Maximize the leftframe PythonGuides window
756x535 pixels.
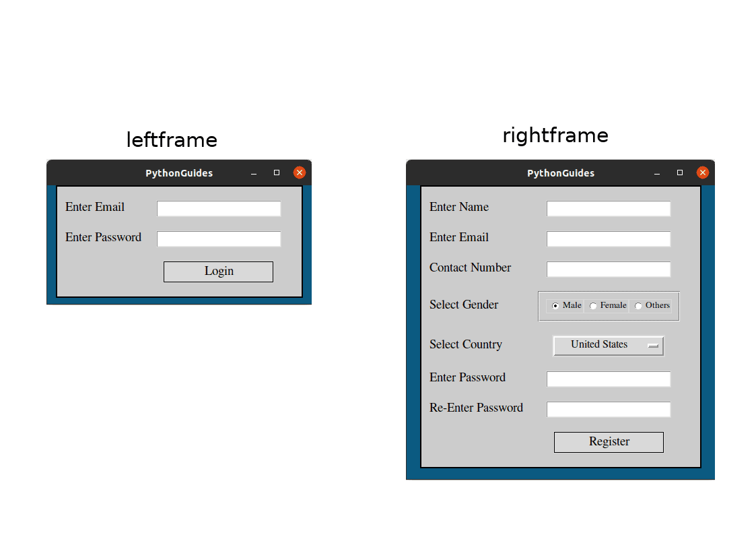click(x=276, y=173)
